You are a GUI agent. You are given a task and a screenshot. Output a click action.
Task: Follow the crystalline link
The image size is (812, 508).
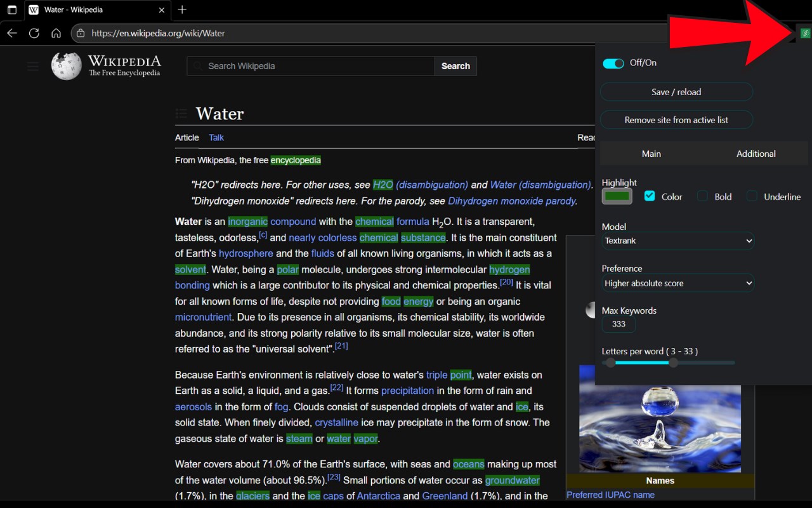pyautogui.click(x=337, y=422)
